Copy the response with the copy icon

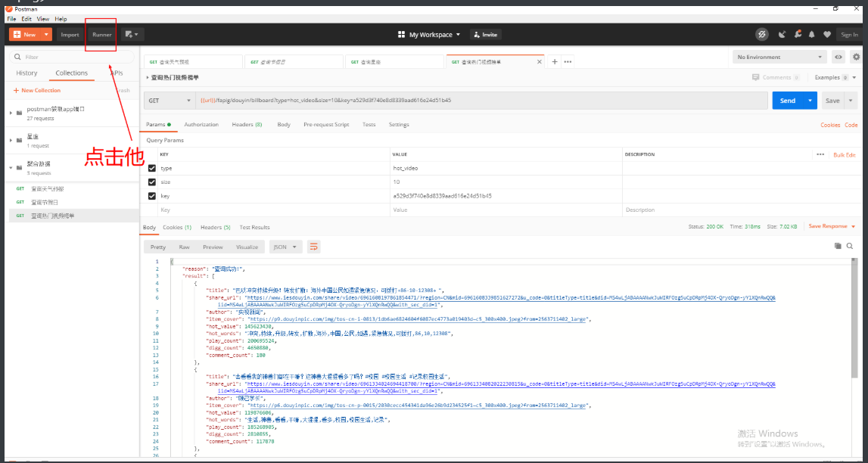(838, 246)
